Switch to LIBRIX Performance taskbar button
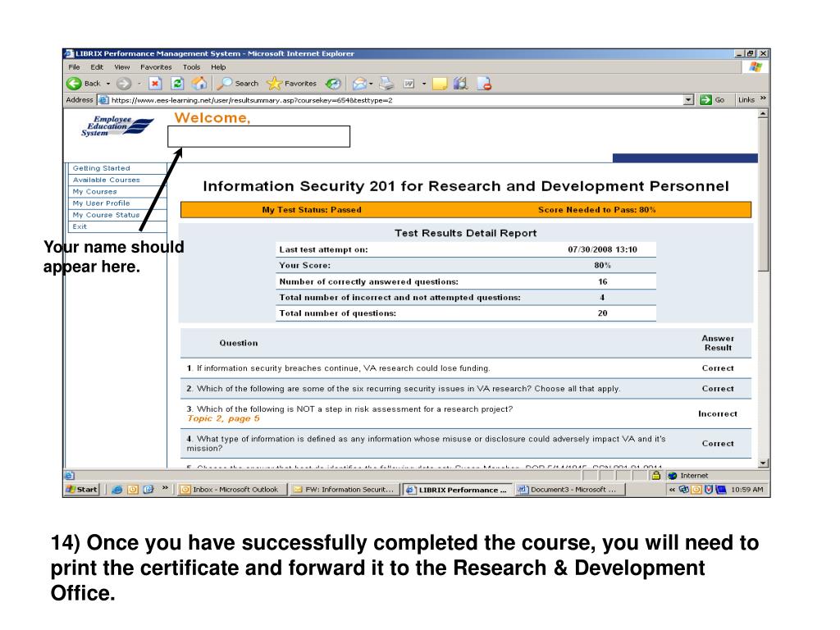 click(456, 490)
